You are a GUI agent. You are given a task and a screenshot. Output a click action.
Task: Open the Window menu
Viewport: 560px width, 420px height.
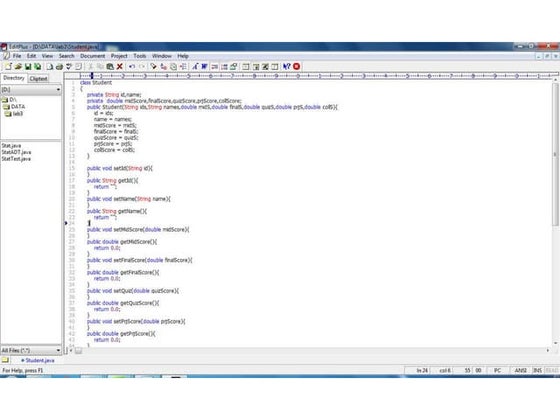(162, 56)
